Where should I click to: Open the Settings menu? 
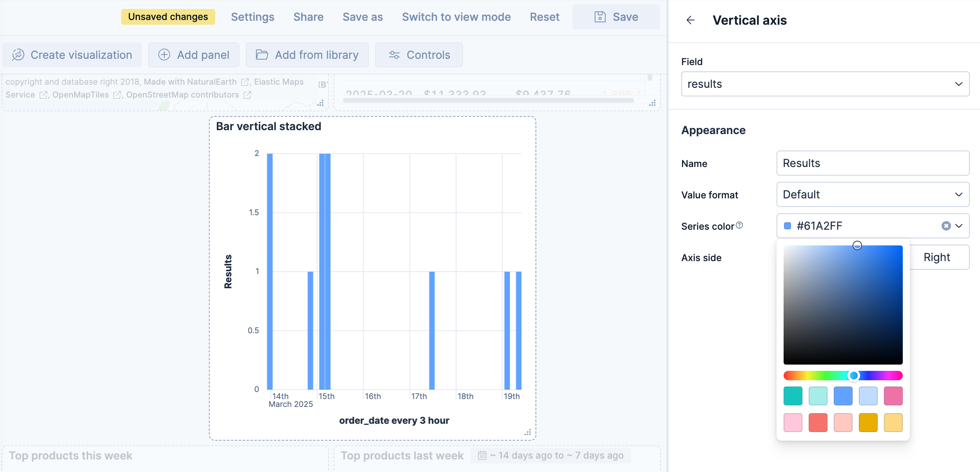252,16
